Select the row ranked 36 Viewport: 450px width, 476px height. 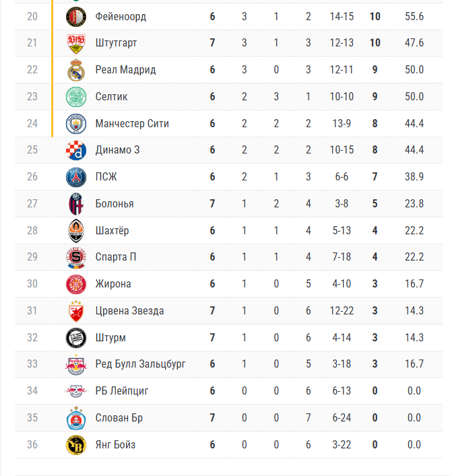pyautogui.click(x=228, y=445)
